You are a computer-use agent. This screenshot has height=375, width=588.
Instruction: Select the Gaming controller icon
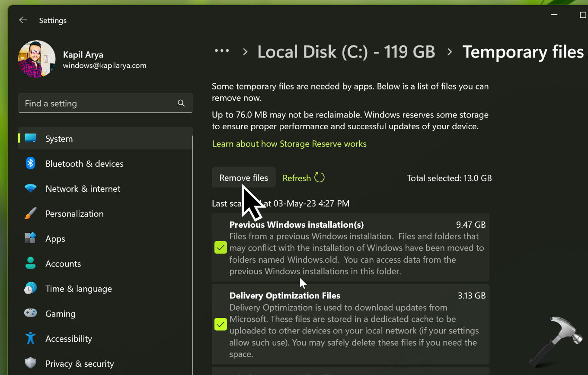(30, 313)
